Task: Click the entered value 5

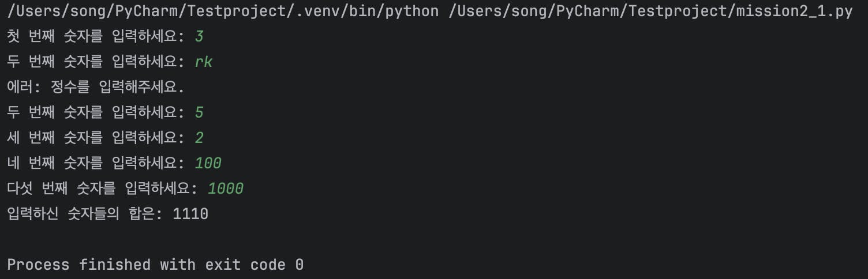Action: coord(199,112)
